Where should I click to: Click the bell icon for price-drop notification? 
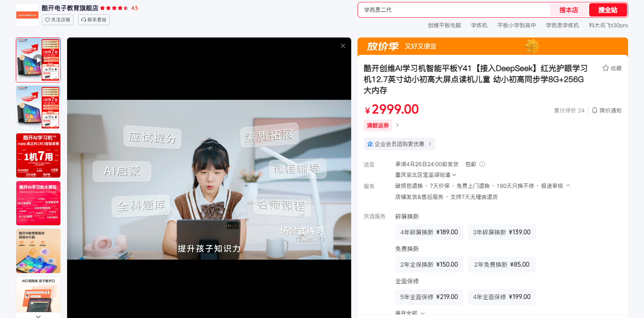tap(595, 110)
